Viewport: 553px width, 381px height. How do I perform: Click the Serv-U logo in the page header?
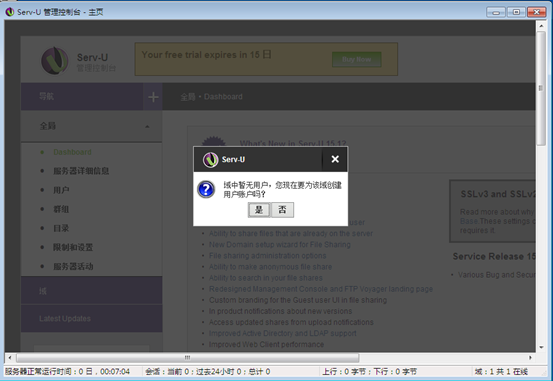pyautogui.click(x=55, y=61)
